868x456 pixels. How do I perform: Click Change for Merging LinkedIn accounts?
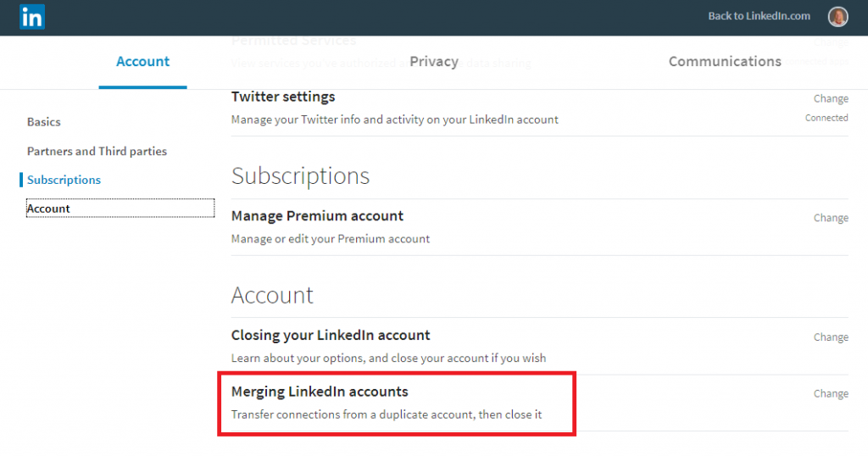[831, 394]
